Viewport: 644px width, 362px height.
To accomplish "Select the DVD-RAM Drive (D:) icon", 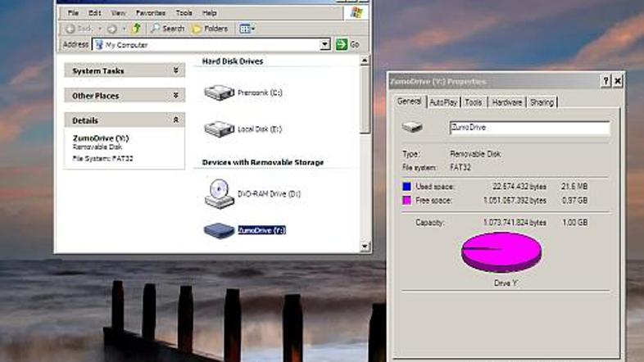I will 219,193.
